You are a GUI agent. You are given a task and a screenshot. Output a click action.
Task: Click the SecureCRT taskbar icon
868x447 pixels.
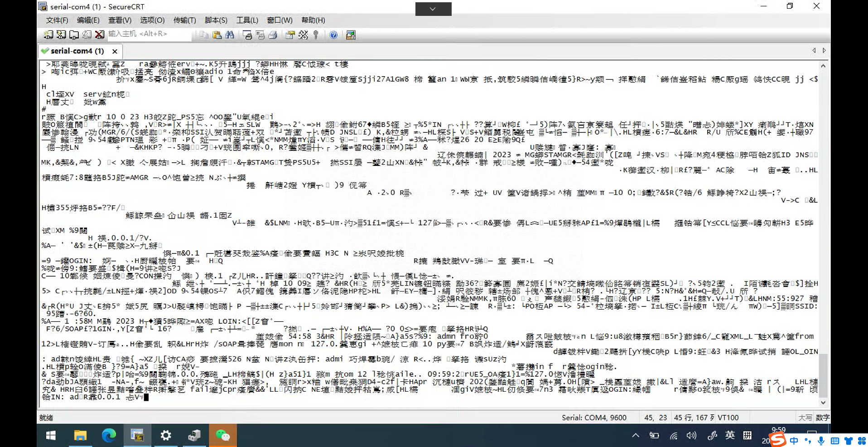137,436
